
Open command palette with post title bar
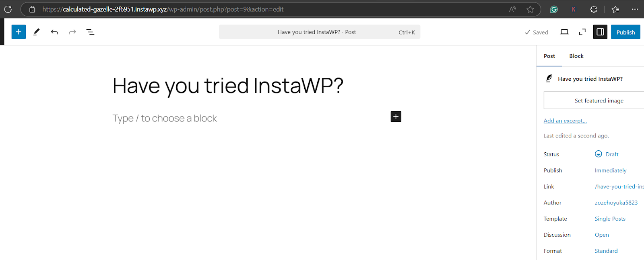pos(320,32)
